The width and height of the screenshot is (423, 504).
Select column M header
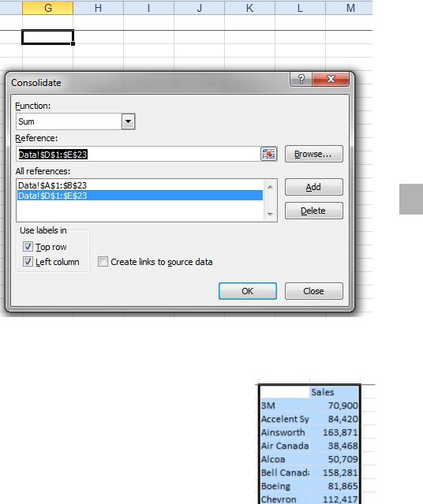click(349, 8)
